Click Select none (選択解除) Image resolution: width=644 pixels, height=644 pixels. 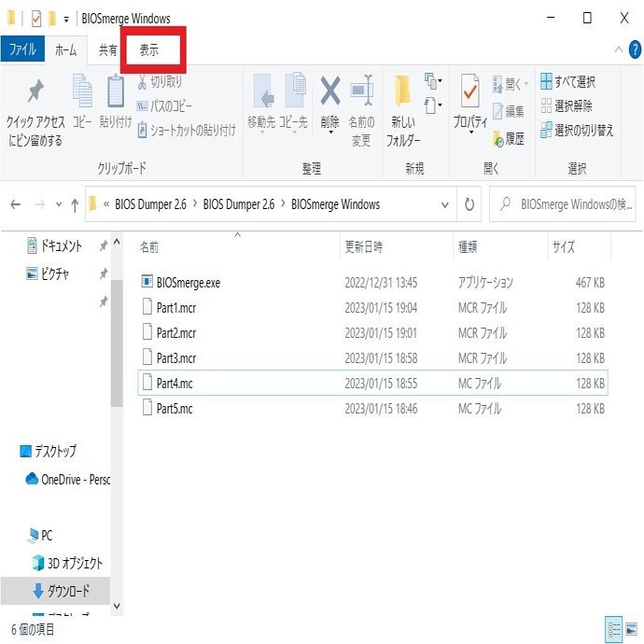567,105
